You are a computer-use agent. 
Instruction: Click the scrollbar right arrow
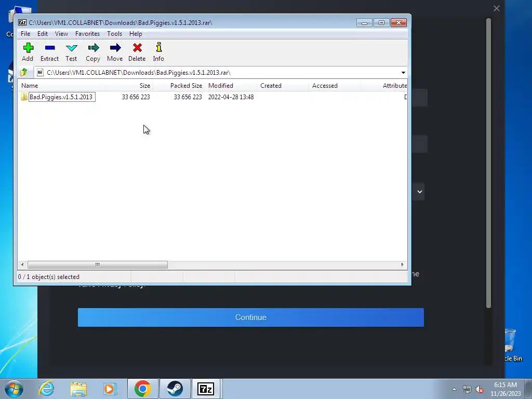click(403, 264)
